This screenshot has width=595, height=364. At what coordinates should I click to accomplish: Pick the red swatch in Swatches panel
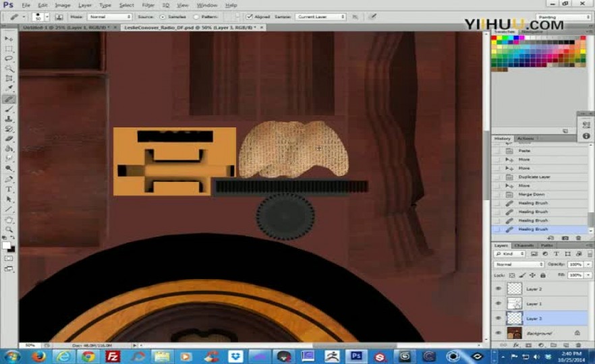(x=494, y=38)
